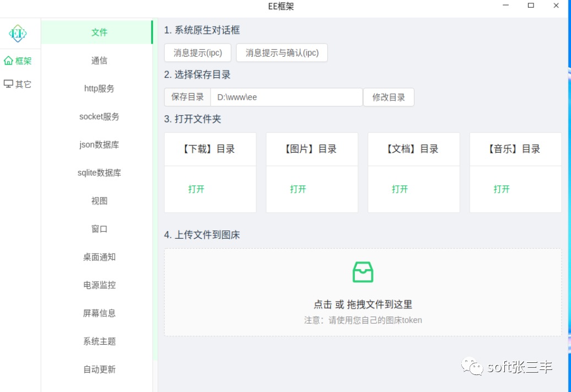Open socket服务 in sidebar
Image resolution: width=571 pixels, height=392 pixels.
(x=99, y=117)
